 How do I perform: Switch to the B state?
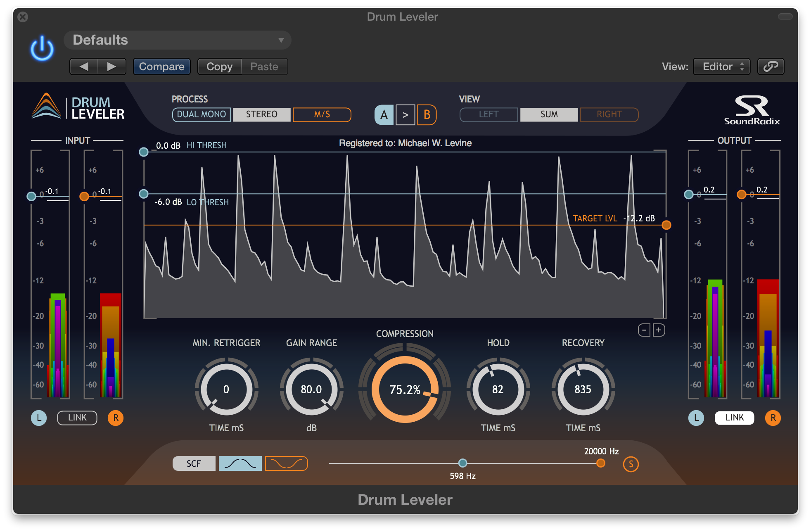tap(427, 115)
